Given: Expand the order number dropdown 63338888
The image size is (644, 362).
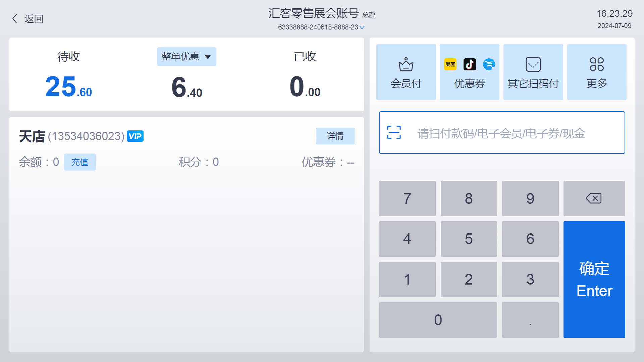Looking at the screenshot, I should pos(363,27).
